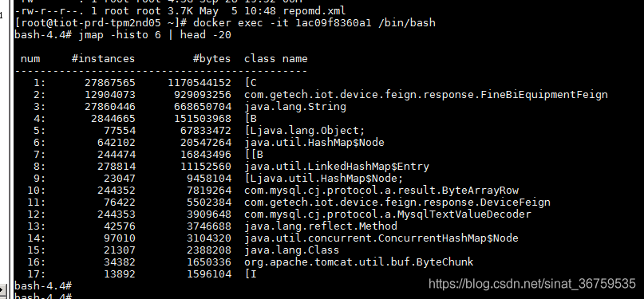The image size is (644, 299).
Task: Click the class name column header
Action: (275, 59)
